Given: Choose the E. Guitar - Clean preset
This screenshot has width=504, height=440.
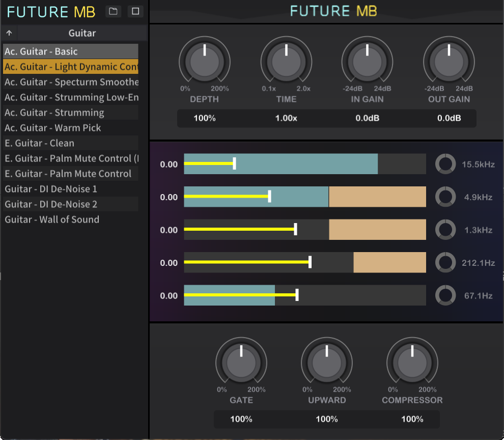Looking at the screenshot, I should click(40, 143).
